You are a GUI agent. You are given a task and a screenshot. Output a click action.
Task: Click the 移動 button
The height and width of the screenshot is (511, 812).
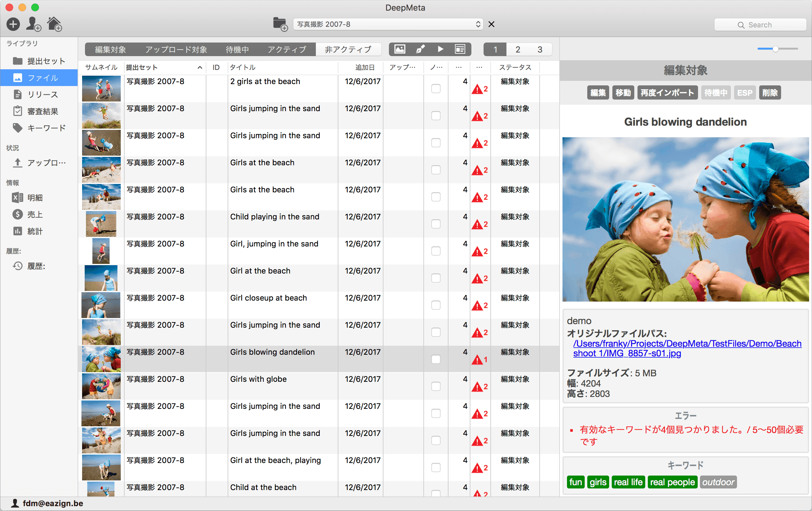(623, 92)
